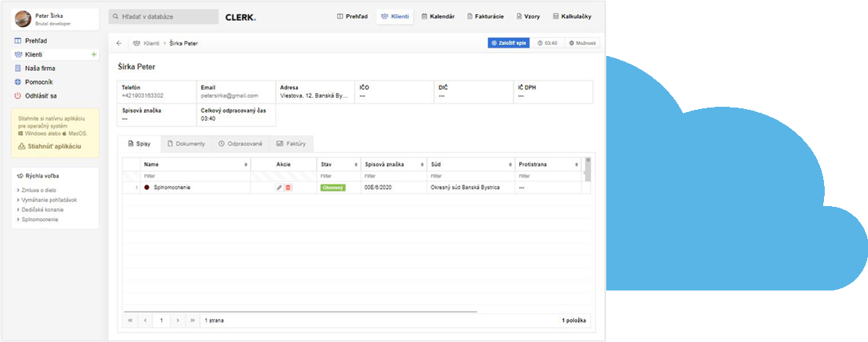Click the green plus next to Klienti

(x=93, y=55)
